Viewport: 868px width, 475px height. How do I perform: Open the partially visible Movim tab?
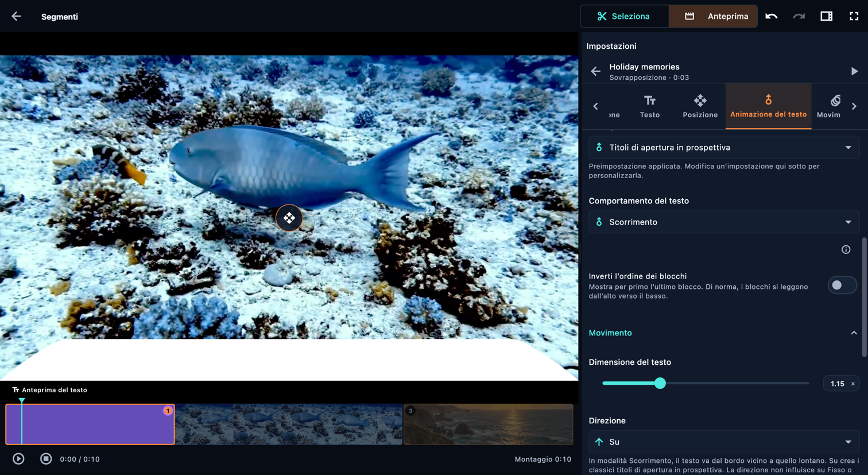[828, 107]
